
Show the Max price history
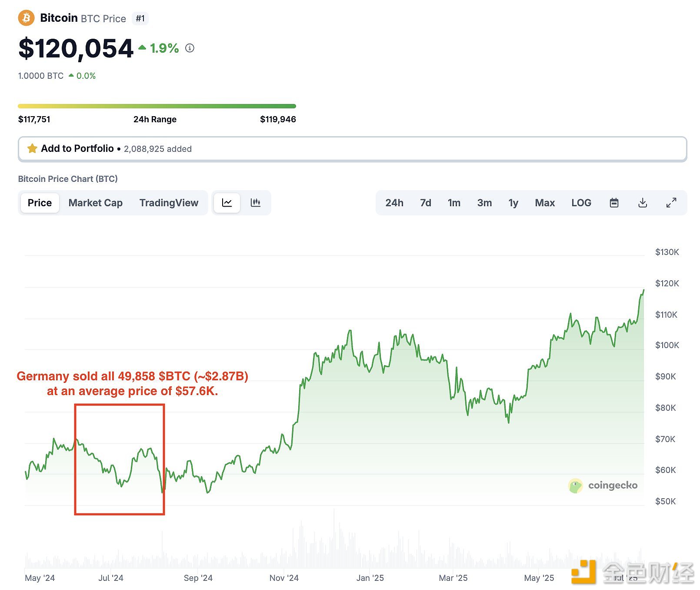(x=545, y=203)
